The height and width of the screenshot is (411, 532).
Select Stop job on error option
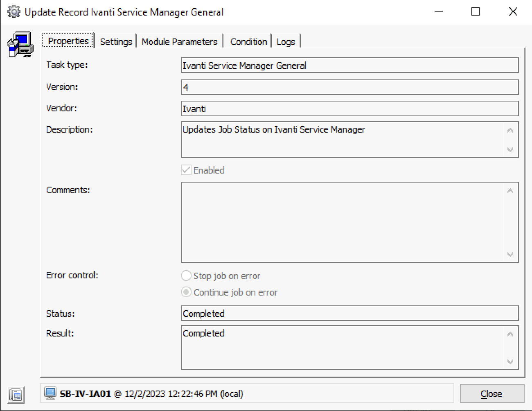(x=186, y=276)
